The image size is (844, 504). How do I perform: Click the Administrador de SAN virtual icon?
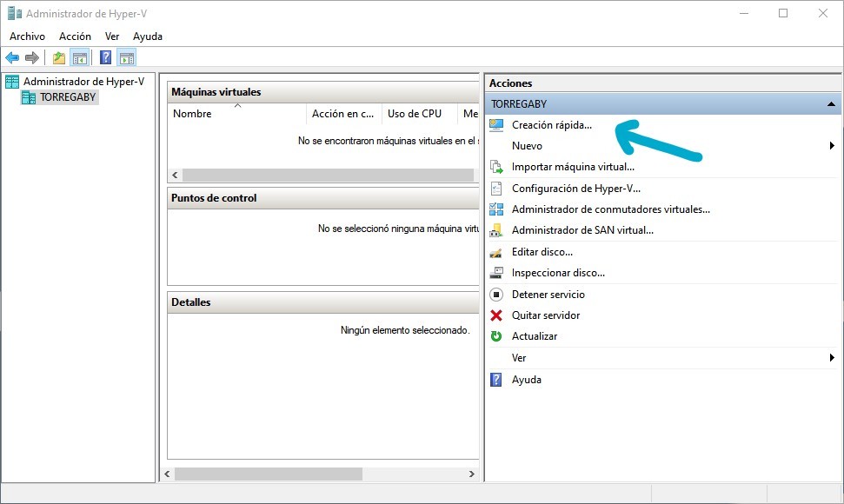point(496,231)
